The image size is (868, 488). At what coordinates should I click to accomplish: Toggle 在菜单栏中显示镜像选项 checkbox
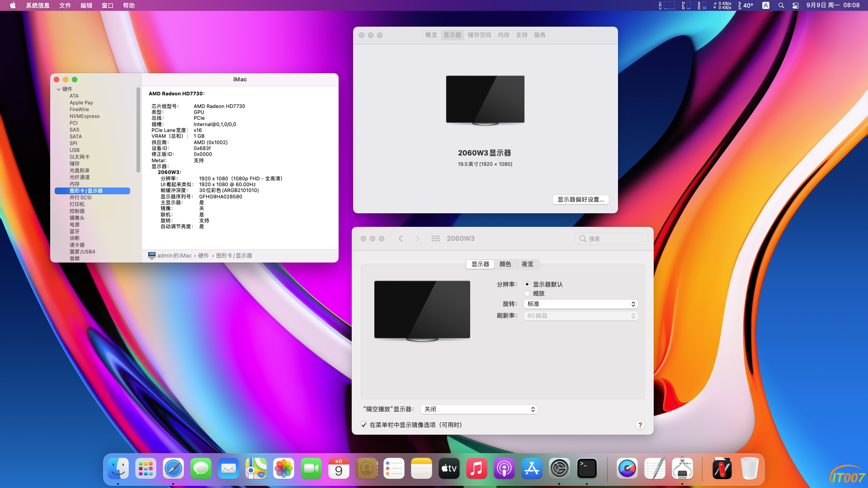tap(364, 425)
